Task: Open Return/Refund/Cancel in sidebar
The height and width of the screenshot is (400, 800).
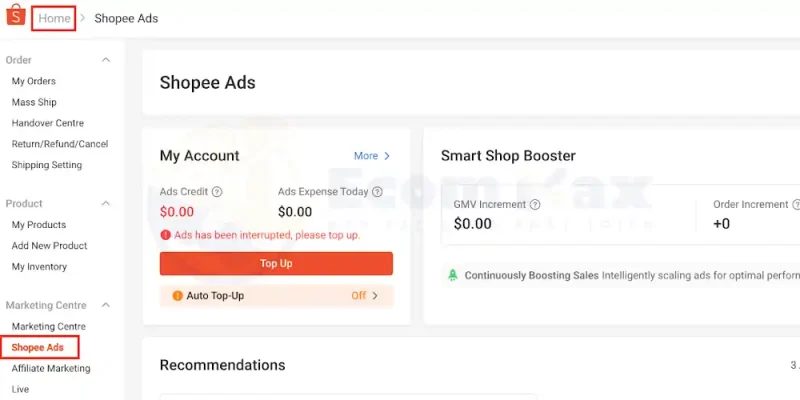Action: (60, 144)
